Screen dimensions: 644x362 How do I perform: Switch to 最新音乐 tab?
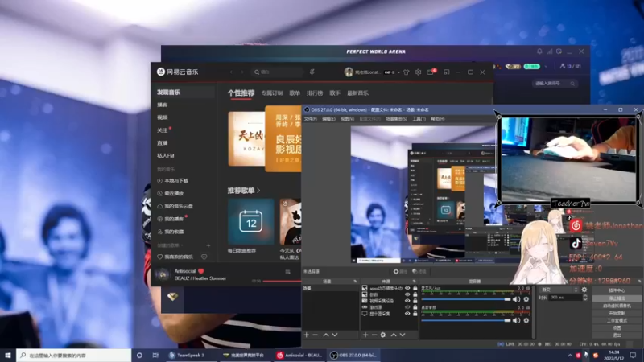point(357,93)
